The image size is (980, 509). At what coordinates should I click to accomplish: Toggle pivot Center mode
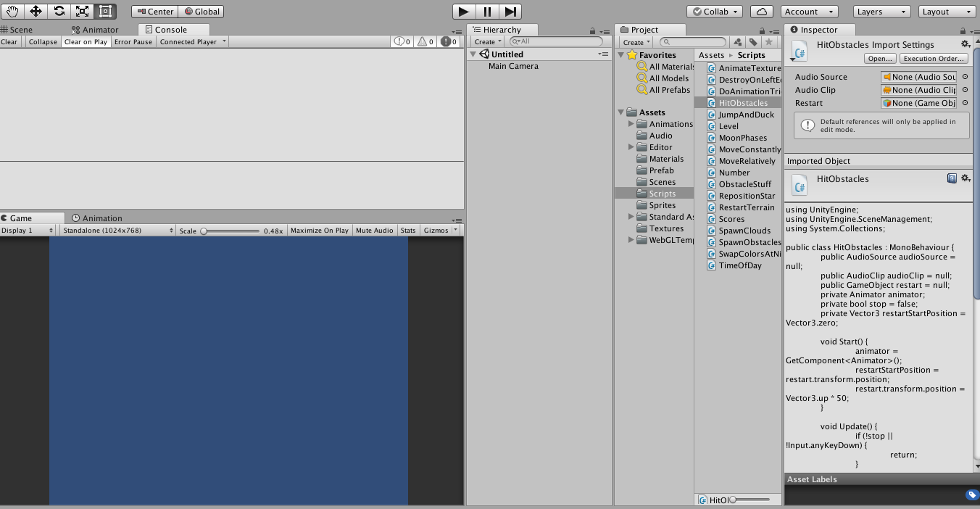154,12
